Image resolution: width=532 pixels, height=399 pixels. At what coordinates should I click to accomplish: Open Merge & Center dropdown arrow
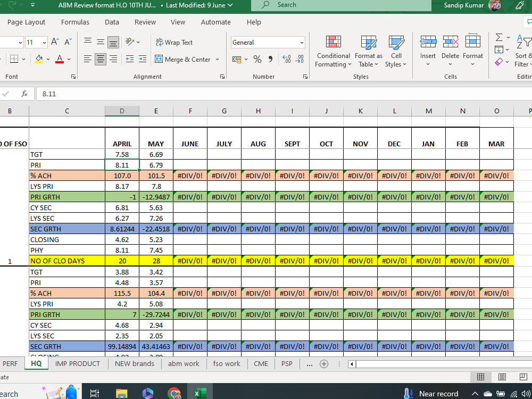tap(217, 60)
